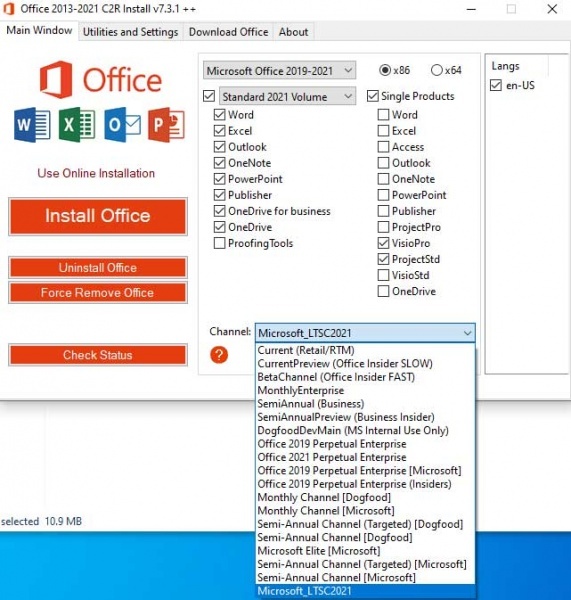The height and width of the screenshot is (600, 571).
Task: Choose Office 2019 Perpetual Enterprise (Insiders)
Action: click(365, 484)
